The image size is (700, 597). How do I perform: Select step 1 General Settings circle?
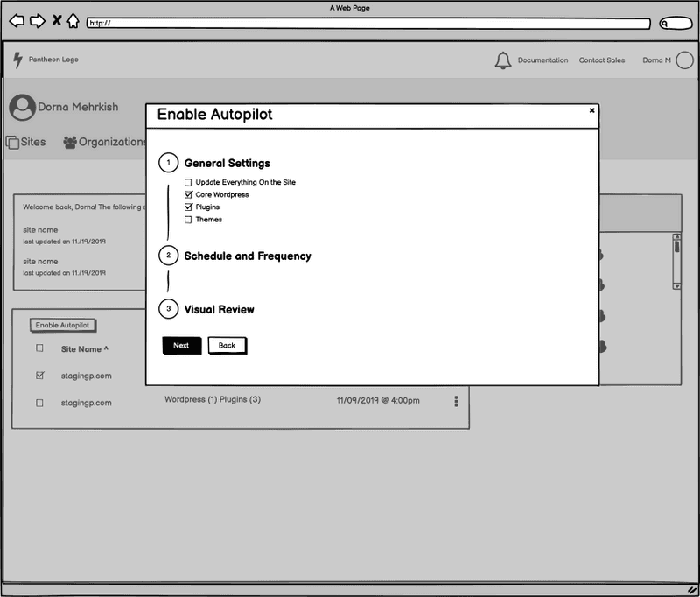pyautogui.click(x=168, y=163)
